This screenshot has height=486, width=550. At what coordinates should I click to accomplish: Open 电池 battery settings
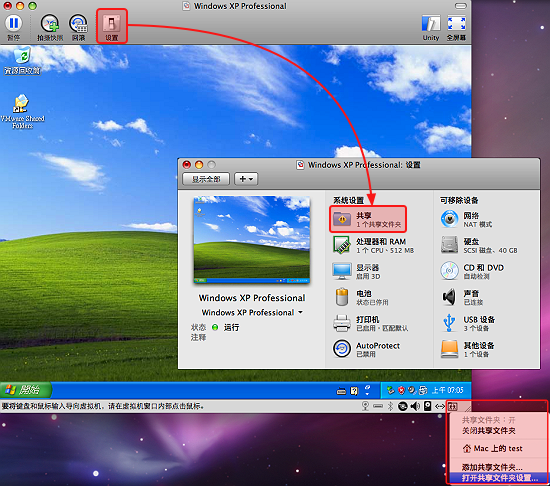361,297
